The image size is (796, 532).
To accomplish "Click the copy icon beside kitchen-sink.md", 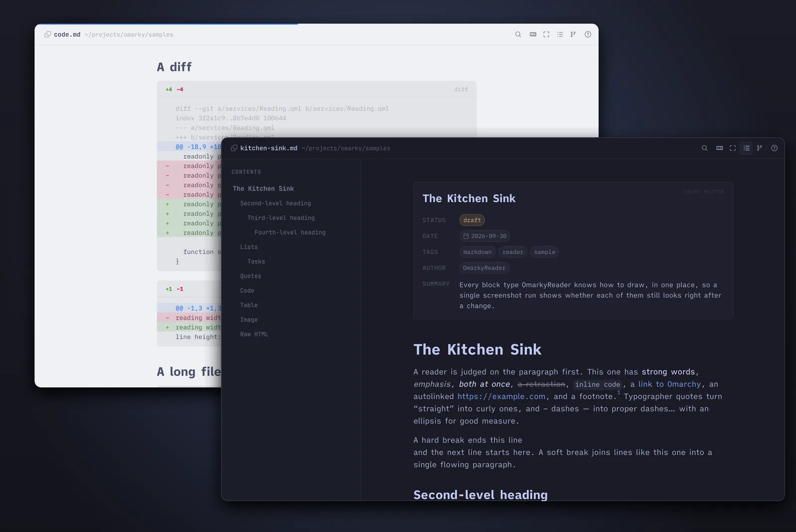I will (x=234, y=148).
